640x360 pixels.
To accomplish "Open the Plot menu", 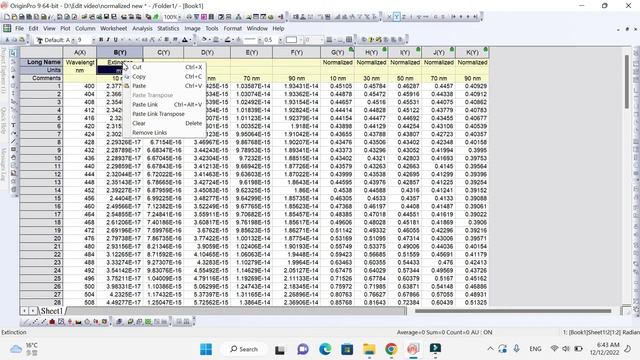I will [x=65, y=29].
